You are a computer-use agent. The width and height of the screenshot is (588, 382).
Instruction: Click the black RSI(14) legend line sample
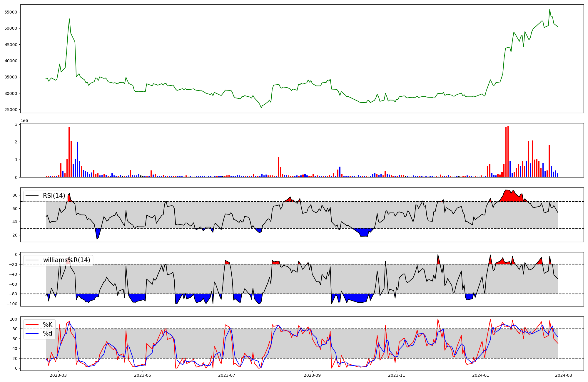[x=32, y=196]
